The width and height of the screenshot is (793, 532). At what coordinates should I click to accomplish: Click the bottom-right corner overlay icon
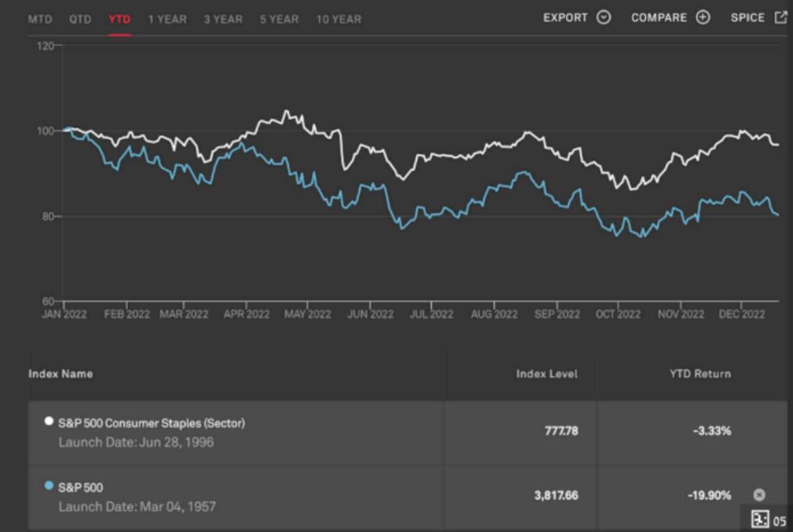[x=760, y=519]
